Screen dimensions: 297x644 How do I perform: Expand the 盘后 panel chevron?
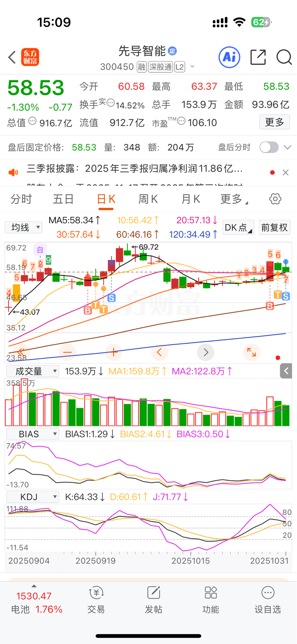coord(287,147)
